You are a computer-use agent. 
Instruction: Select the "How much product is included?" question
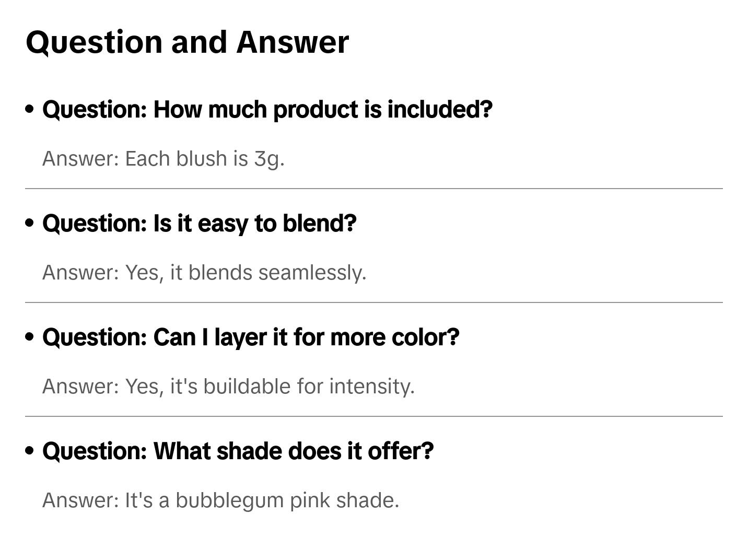click(x=267, y=110)
